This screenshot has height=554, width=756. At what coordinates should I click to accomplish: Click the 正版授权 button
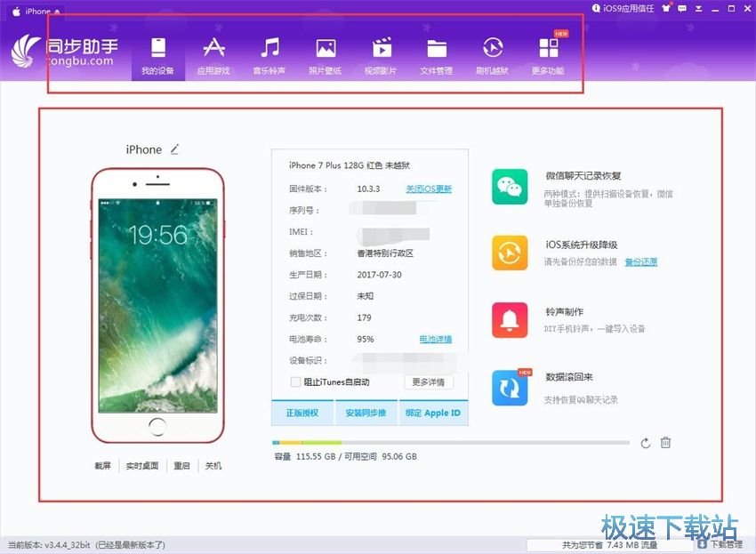(x=302, y=413)
